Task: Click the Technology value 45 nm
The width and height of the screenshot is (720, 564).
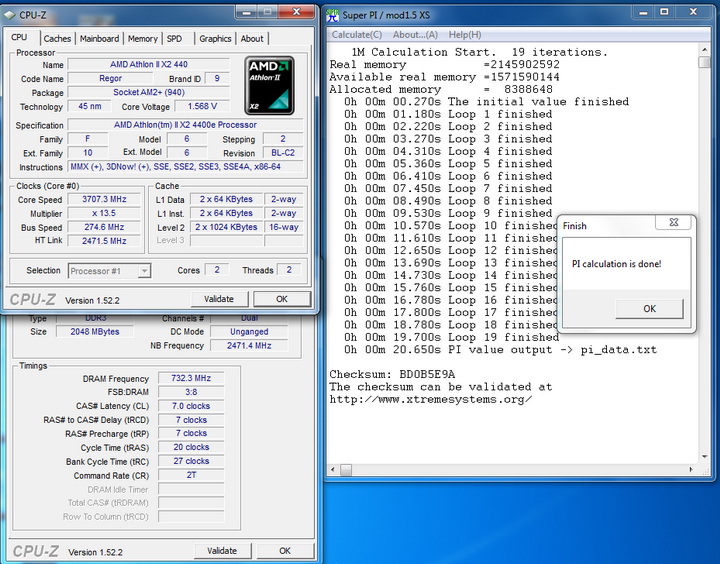Action: click(90, 107)
